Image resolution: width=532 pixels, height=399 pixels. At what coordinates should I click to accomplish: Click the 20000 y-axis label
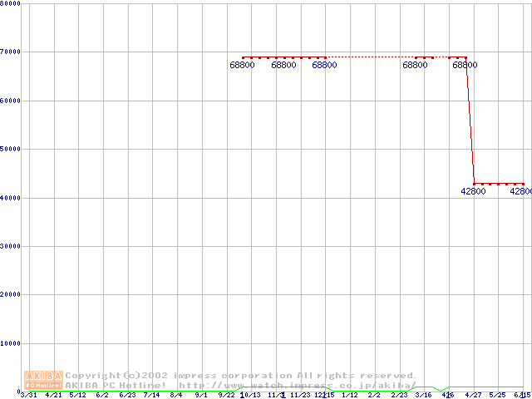point(10,295)
